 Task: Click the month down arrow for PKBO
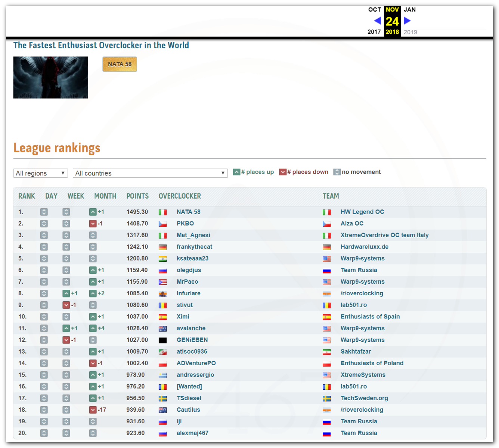click(x=93, y=224)
